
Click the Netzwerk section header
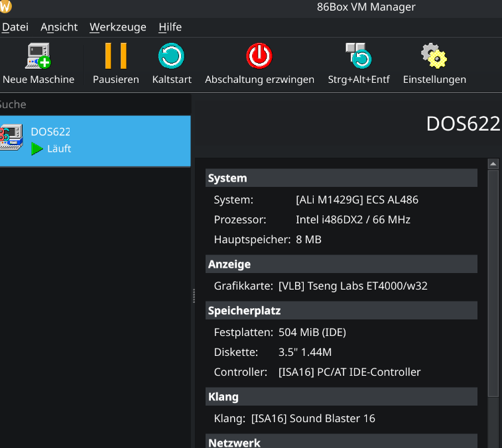click(342, 441)
